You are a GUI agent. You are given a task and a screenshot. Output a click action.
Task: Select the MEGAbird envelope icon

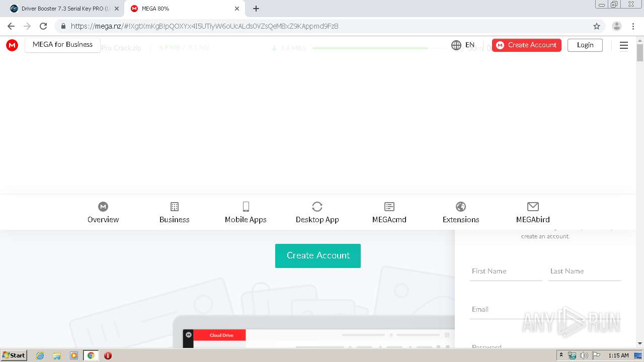tap(533, 207)
